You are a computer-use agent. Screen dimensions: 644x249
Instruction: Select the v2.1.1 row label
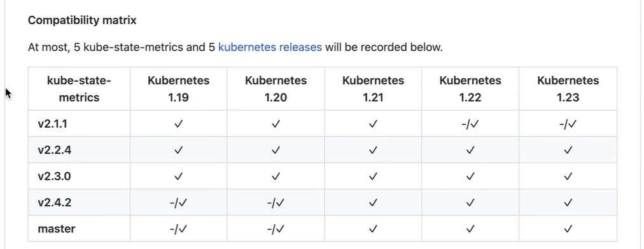pos(53,124)
